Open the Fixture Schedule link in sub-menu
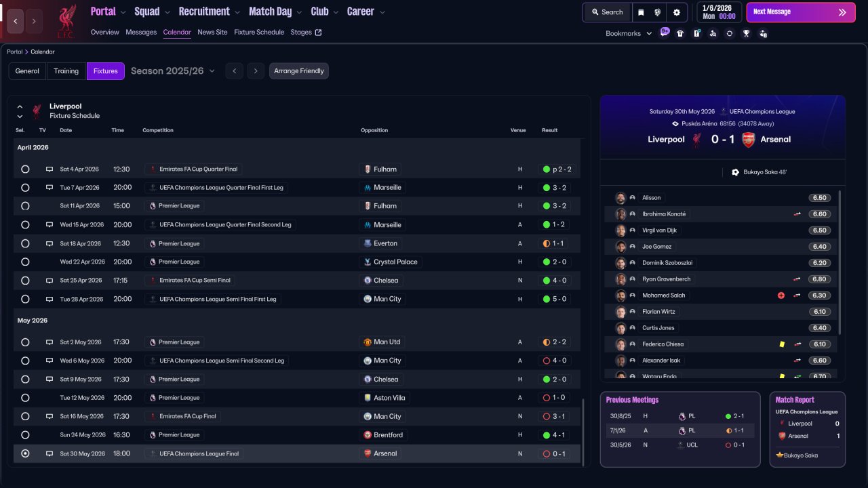The height and width of the screenshot is (488, 868). pyautogui.click(x=259, y=32)
